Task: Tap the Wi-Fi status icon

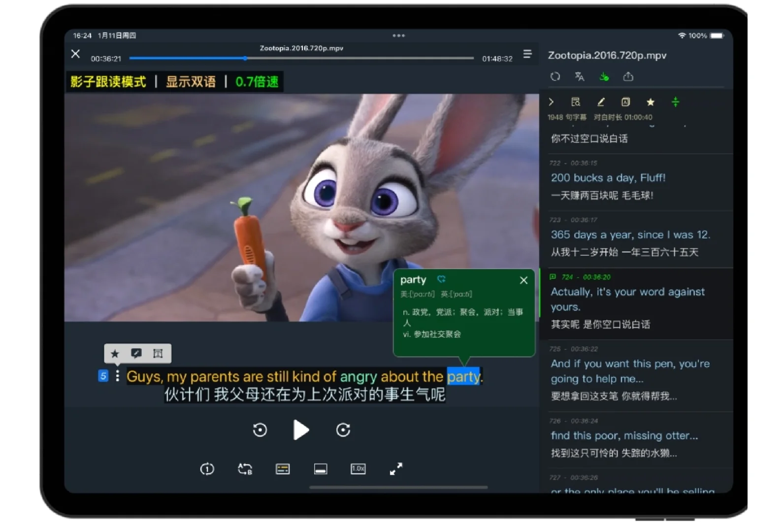Action: [682, 35]
